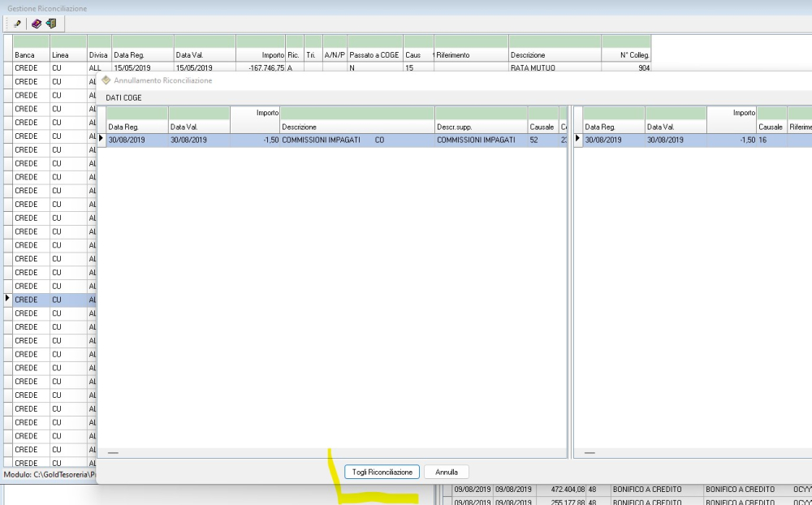Click the Passato a COGE column header
The height and width of the screenshot is (505, 812).
pos(374,54)
